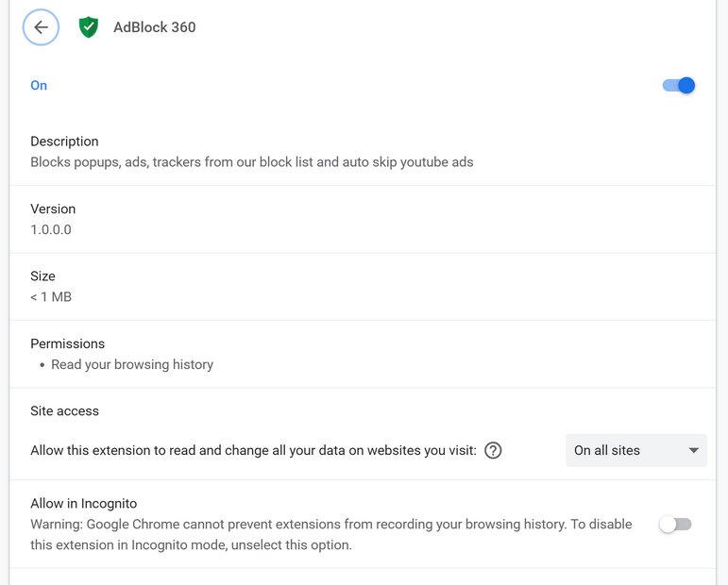Click the green AdBlock 360 shield icon
This screenshot has width=728, height=585.
(89, 27)
